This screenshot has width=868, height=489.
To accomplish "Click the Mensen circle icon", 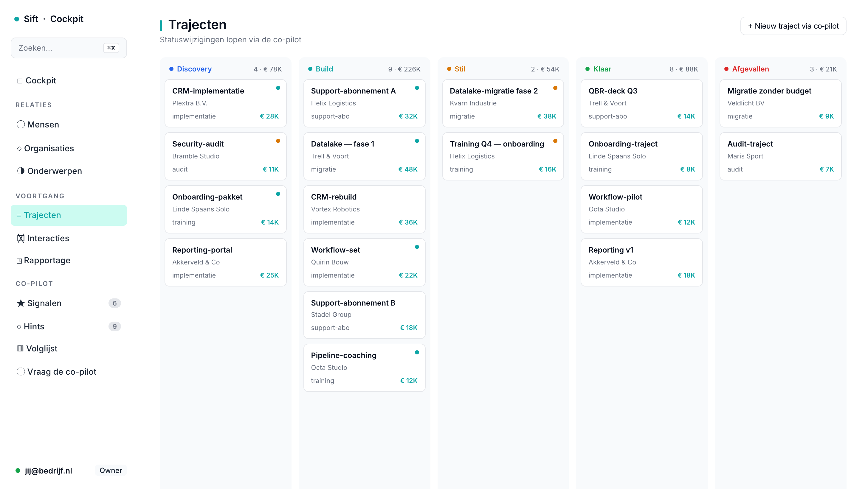I will coord(21,124).
